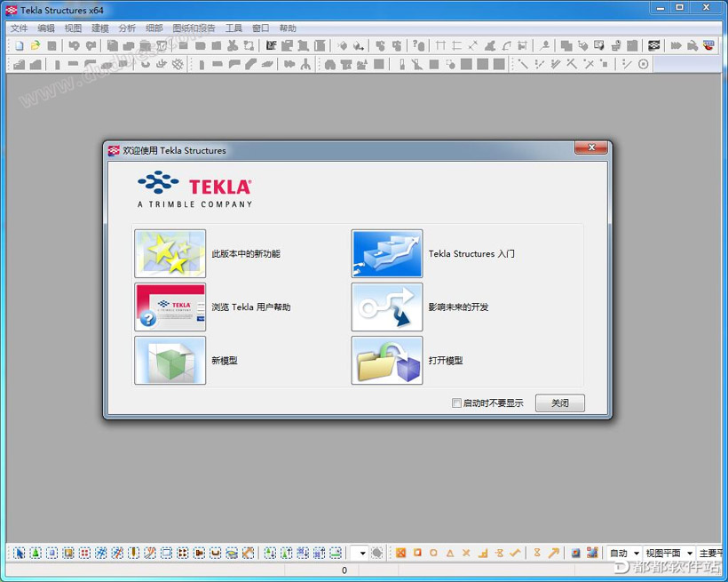Open the 窗口 menu
Viewport: 728px width, 582px height.
pos(260,28)
